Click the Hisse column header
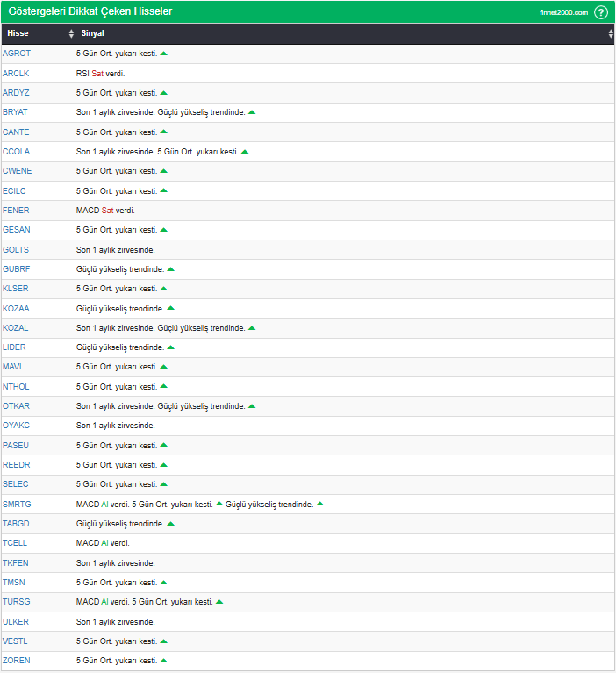The height and width of the screenshot is (673, 616). 18,33
